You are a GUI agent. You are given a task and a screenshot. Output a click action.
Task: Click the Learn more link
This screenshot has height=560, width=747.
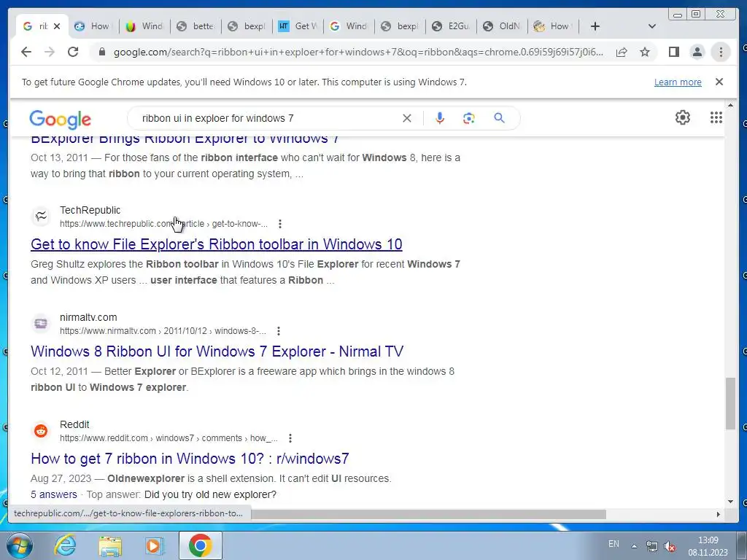point(678,82)
